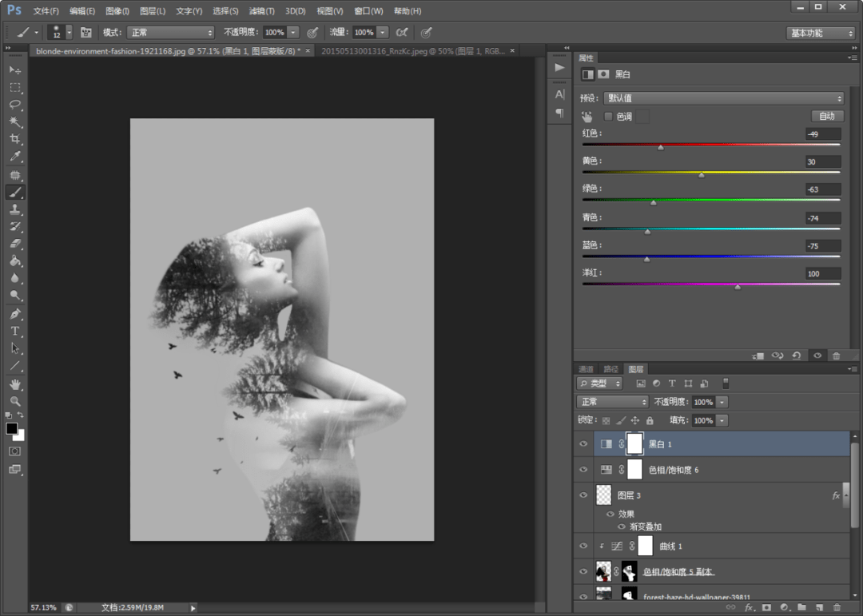Viewport: 863px width, 616px height.
Task: Activate the Hand tool
Action: click(15, 384)
